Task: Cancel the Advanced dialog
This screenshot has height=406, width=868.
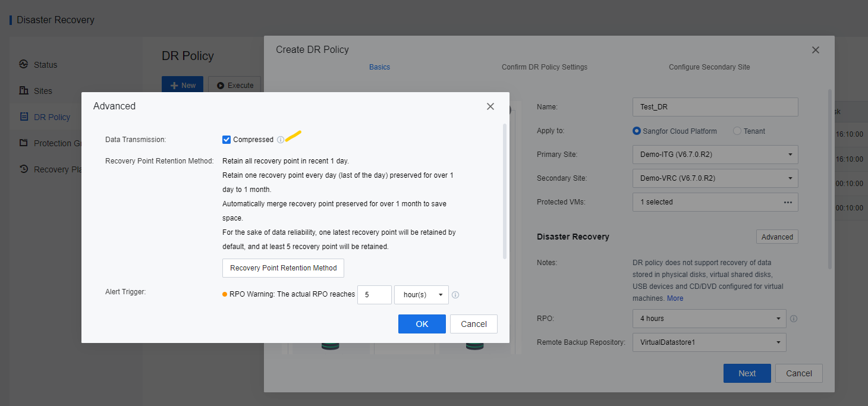Action: point(474,324)
